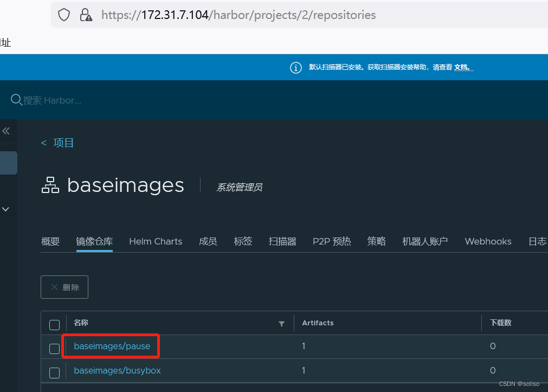Viewport: 548px width, 392px height.
Task: Click the shield icon in the address bar
Action: click(63, 15)
